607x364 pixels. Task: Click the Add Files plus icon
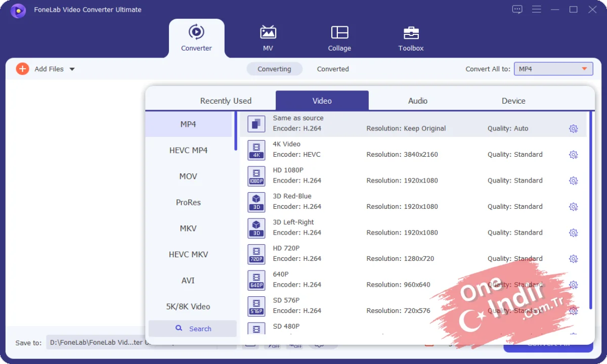coord(22,69)
